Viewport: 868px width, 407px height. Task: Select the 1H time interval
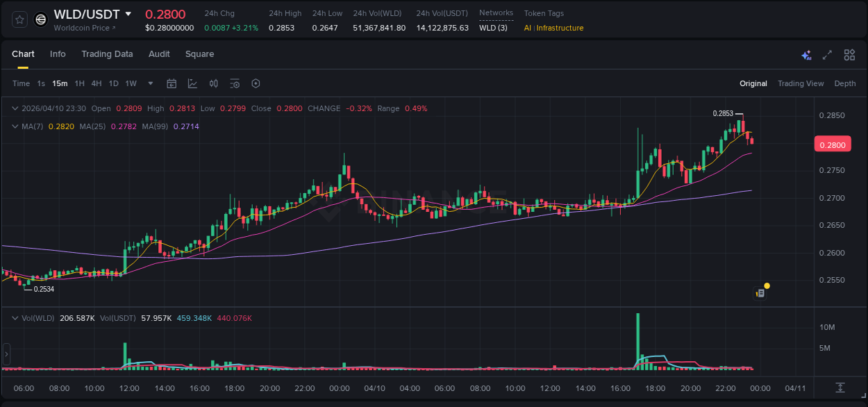(79, 83)
